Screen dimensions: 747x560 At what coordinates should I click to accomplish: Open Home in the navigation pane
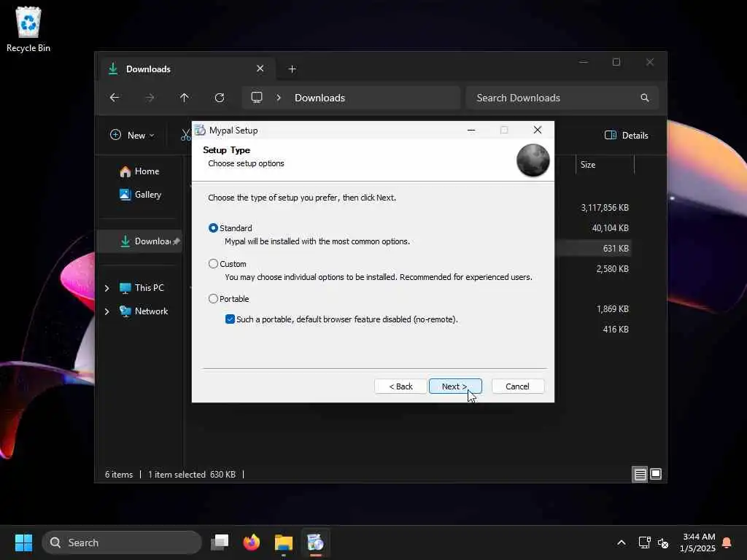coord(139,171)
